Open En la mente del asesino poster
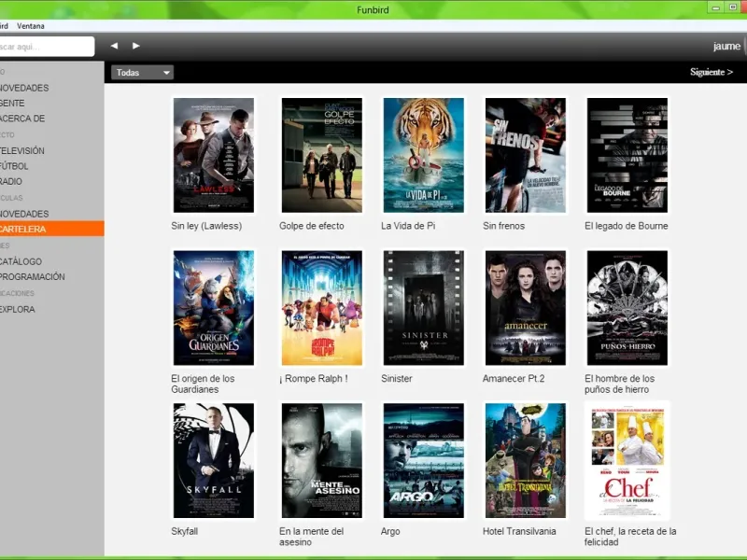Viewport: 747px width, 560px height. [x=321, y=460]
